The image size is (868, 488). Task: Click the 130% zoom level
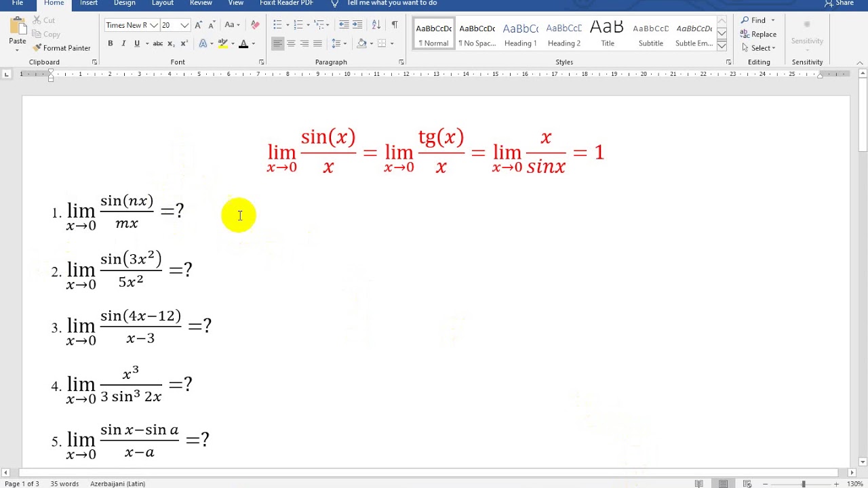(856, 484)
